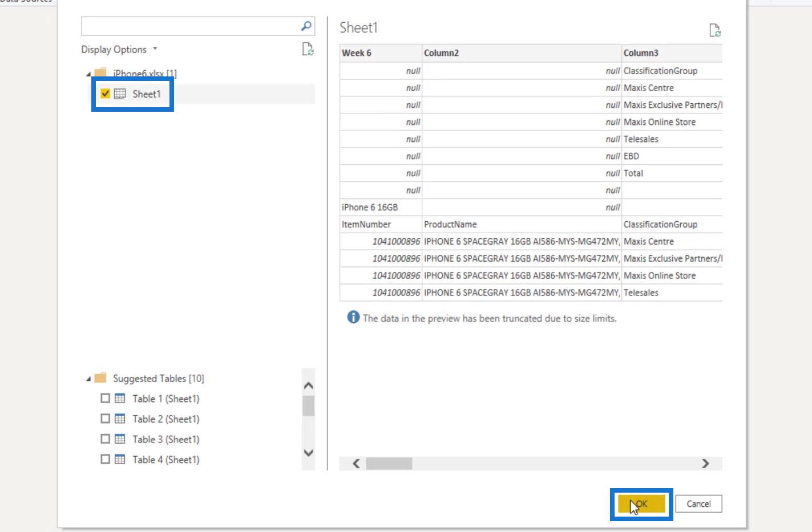Click the table icon for Table 4 (Sheet1)
The image size is (812, 532).
[x=120, y=460]
